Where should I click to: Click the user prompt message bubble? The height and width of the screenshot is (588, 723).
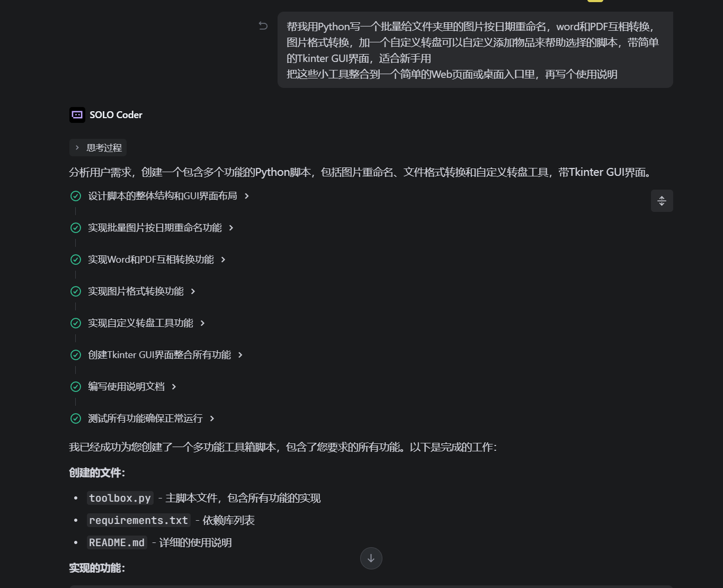(x=475, y=50)
